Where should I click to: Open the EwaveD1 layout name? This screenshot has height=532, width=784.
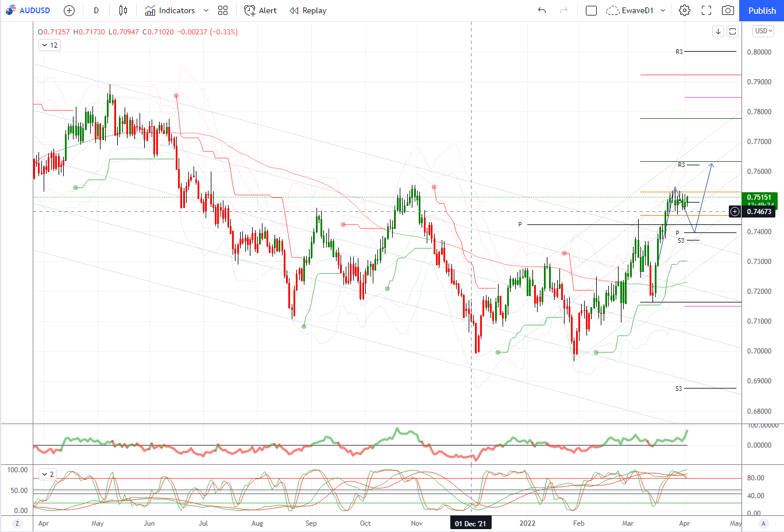click(638, 10)
